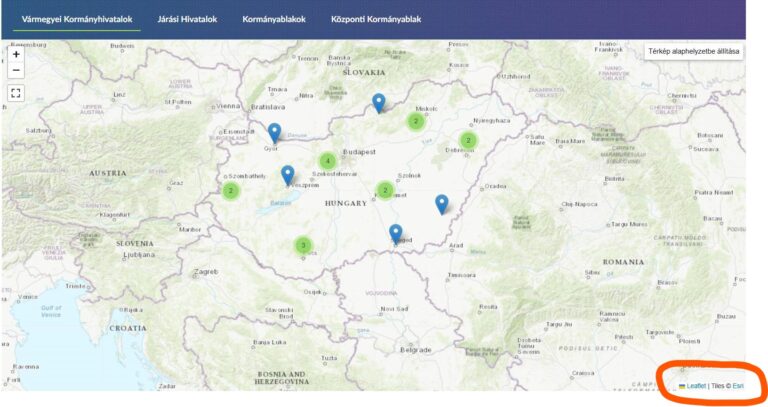Switch to Vármegyei Kormányhivatalok tab
Screen dimensions: 768x407
click(77, 19)
